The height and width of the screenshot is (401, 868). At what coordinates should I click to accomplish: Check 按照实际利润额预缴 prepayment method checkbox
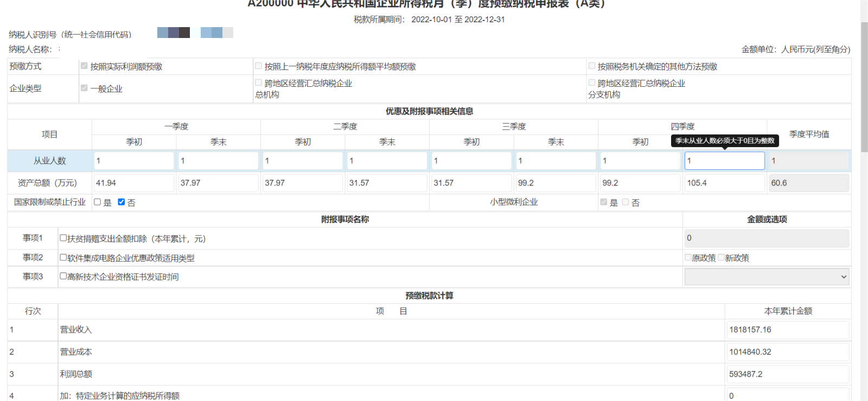[84, 66]
